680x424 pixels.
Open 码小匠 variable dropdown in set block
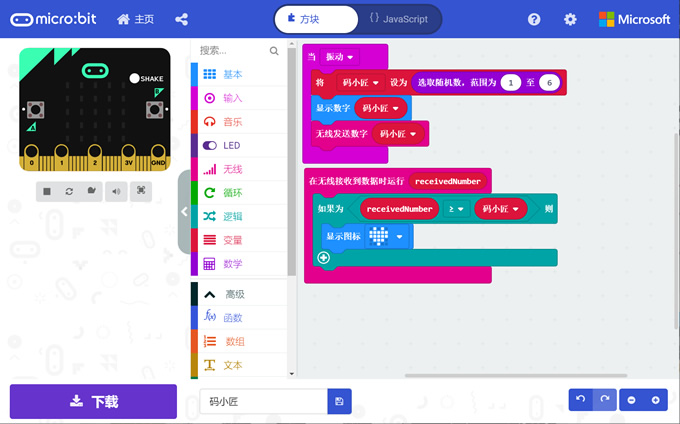pos(360,82)
